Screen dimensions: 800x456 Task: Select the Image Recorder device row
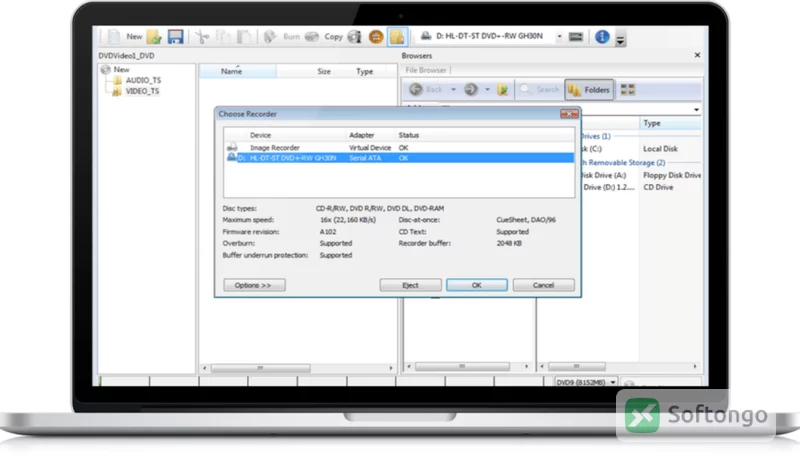pyautogui.click(x=399, y=147)
